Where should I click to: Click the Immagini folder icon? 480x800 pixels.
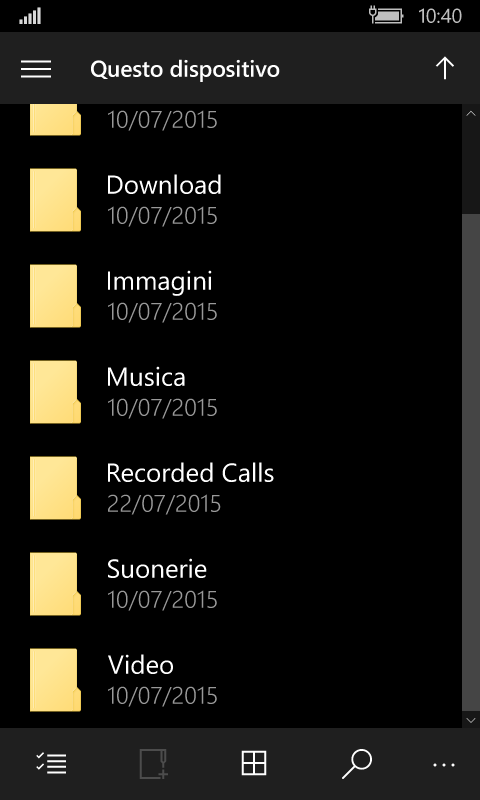[x=55, y=295]
